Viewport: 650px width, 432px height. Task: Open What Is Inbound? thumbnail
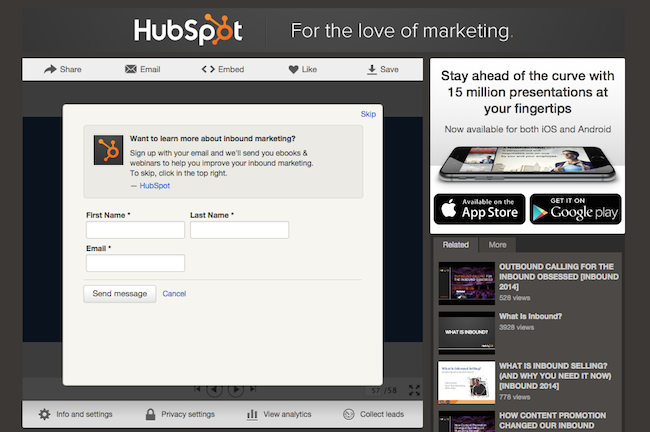pyautogui.click(x=467, y=332)
